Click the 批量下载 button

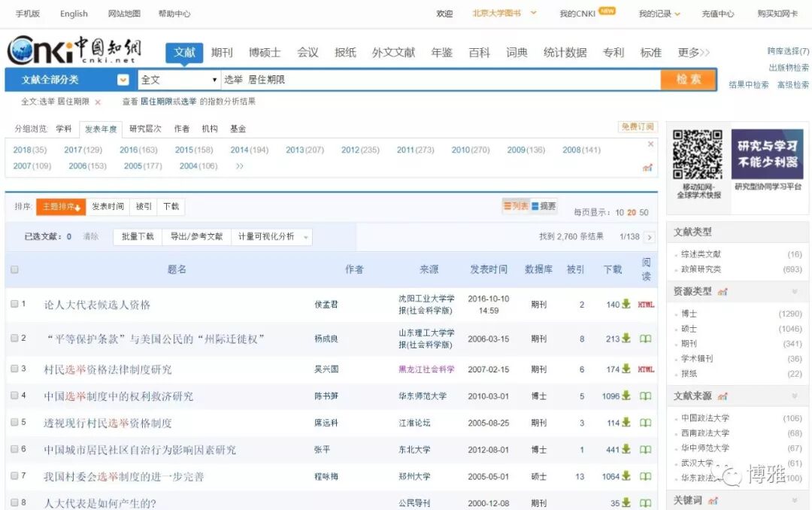click(138, 236)
